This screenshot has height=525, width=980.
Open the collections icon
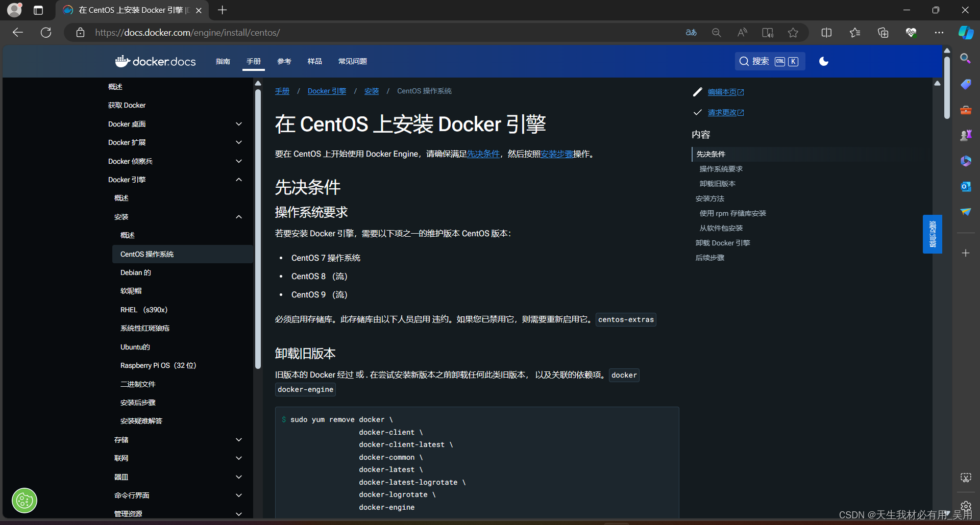point(883,33)
